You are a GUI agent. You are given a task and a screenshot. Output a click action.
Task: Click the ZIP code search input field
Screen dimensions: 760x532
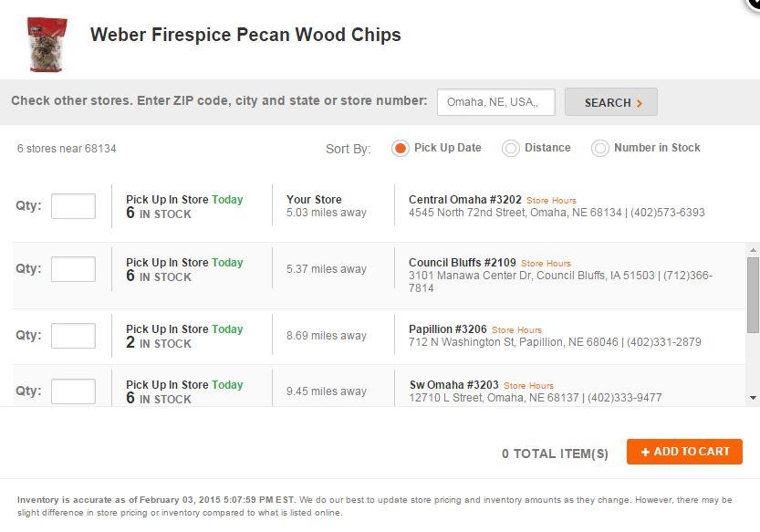(495, 102)
